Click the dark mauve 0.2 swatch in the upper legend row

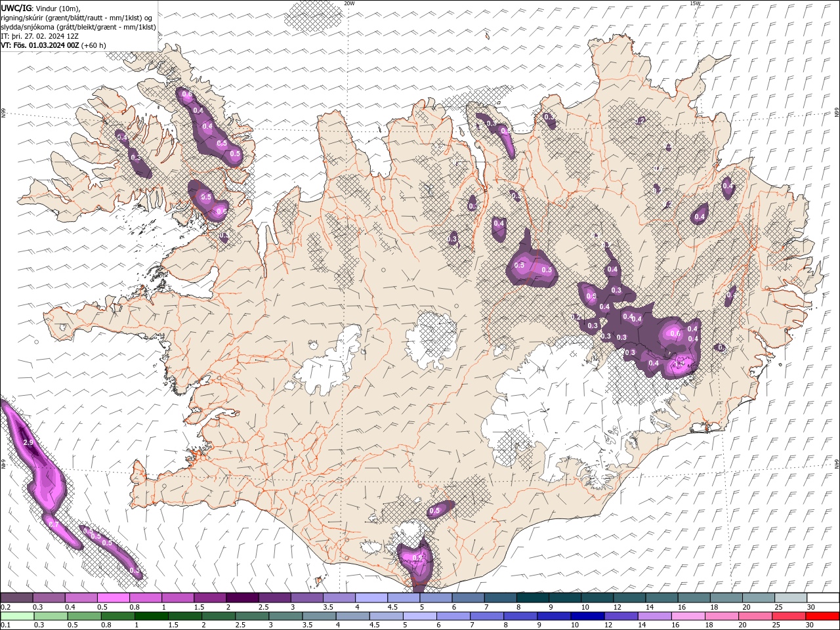click(x=16, y=597)
